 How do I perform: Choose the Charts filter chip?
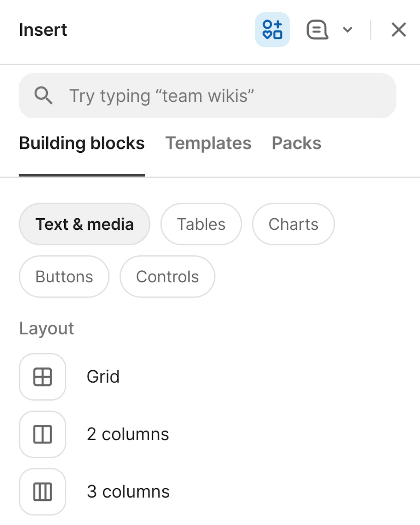point(293,224)
